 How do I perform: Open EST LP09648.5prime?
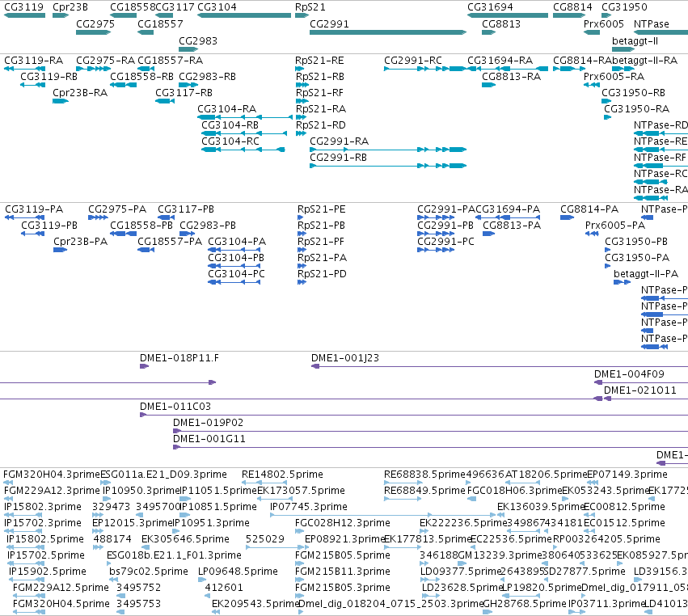point(238,572)
